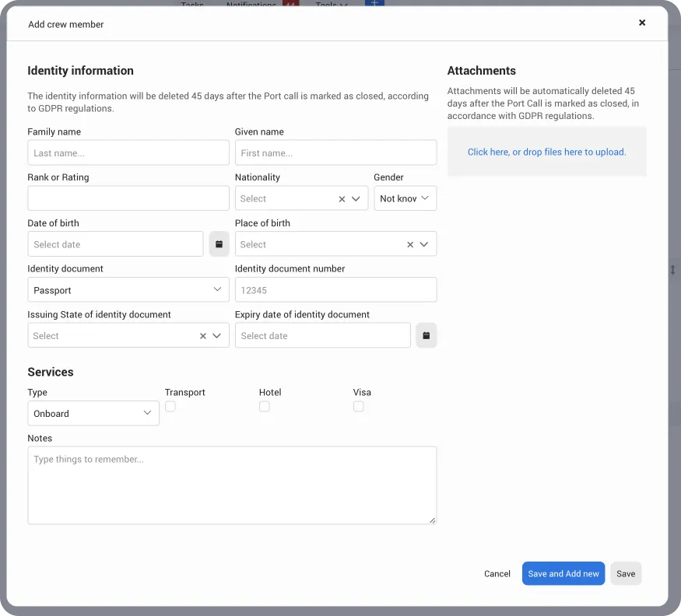The image size is (681, 616).
Task: Enable the Hotel service checkbox
Action: pyautogui.click(x=265, y=406)
